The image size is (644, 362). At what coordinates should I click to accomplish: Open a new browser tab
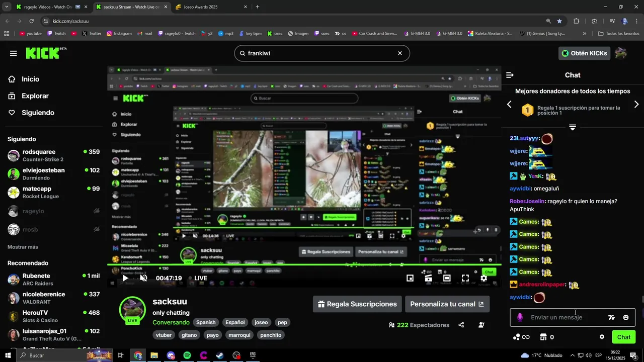pyautogui.click(x=258, y=7)
